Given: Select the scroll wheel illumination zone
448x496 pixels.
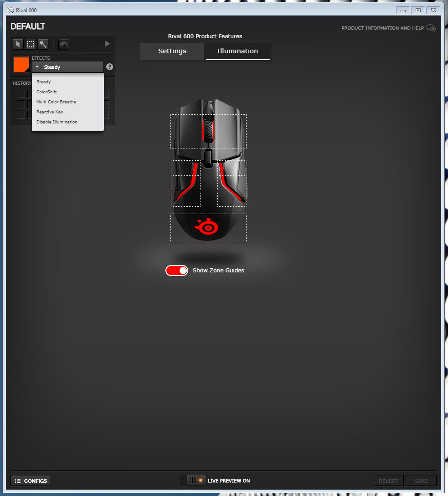Looking at the screenshot, I should tap(208, 131).
